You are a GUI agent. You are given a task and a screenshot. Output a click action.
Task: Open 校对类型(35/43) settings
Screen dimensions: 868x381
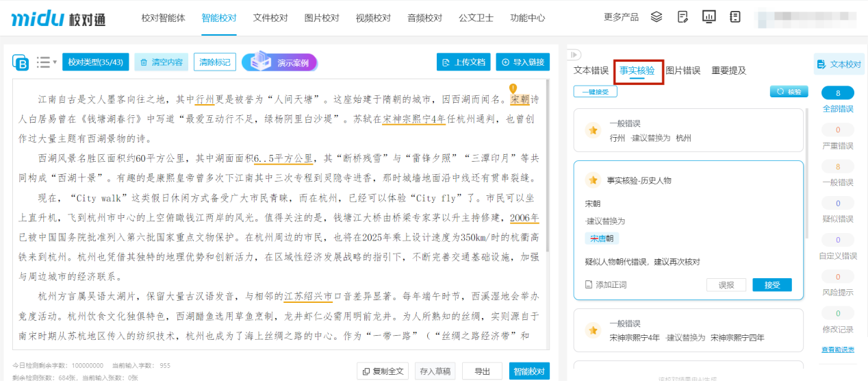[x=95, y=62]
